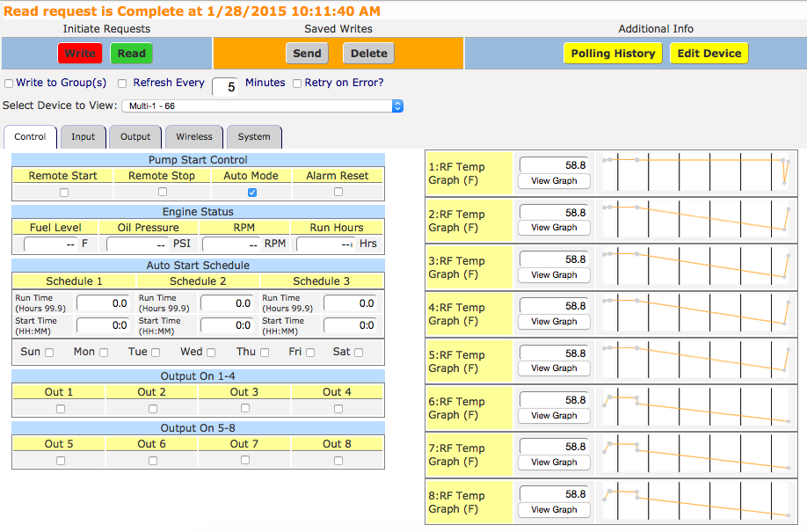This screenshot has height=532, width=807.
Task: Click Schedule 1 Run Time input field
Action: coord(104,303)
